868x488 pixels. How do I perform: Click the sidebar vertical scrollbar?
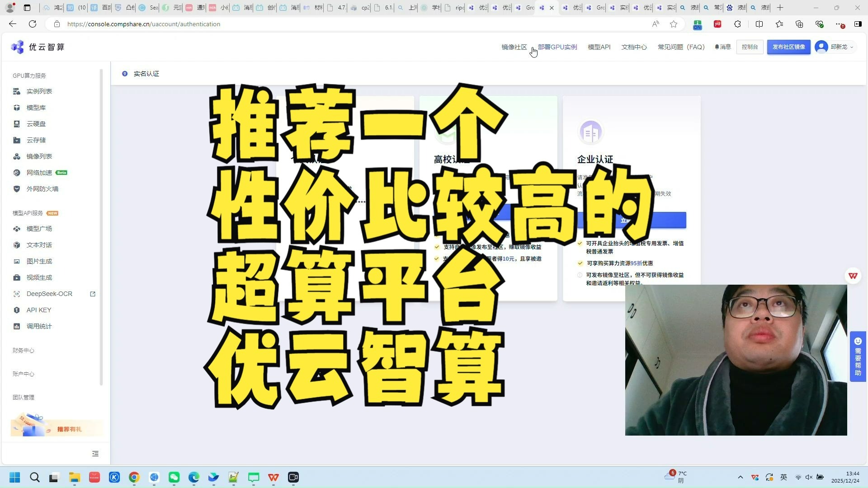click(101, 227)
